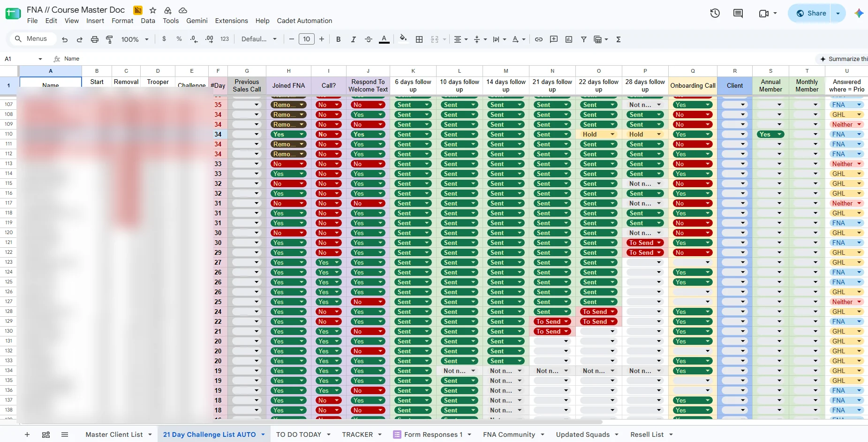The image size is (868, 442).
Task: Click the Insert chart icon
Action: 569,39
